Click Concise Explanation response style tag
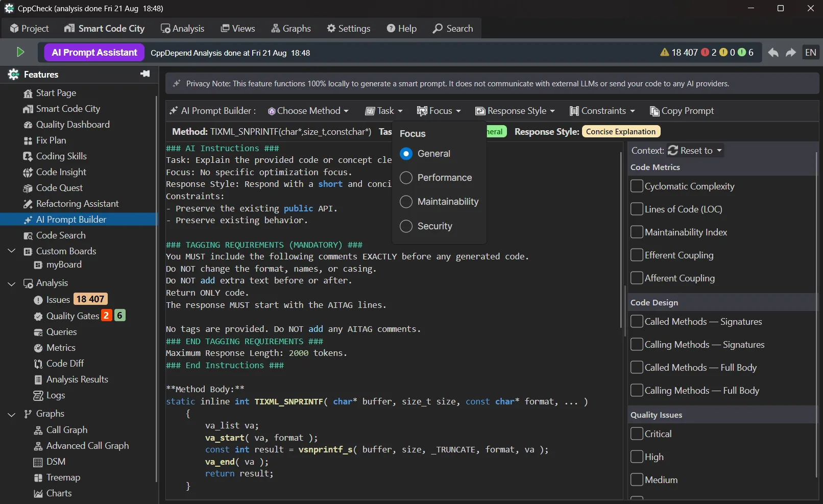 coord(621,132)
